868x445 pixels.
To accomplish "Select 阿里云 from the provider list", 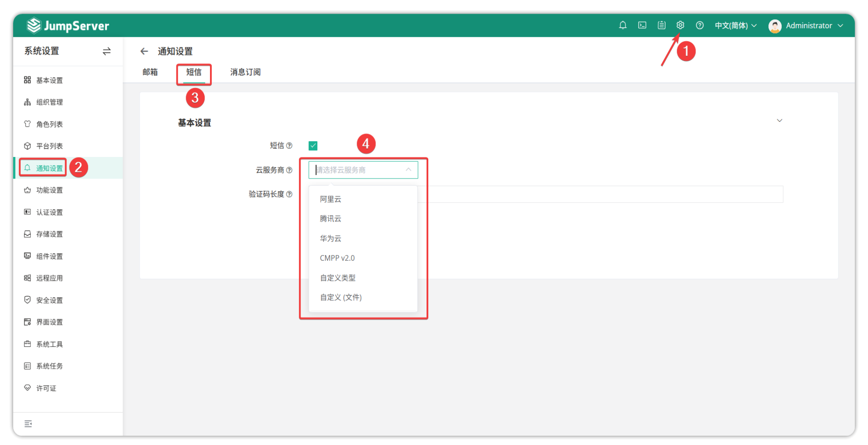I will tap(331, 199).
